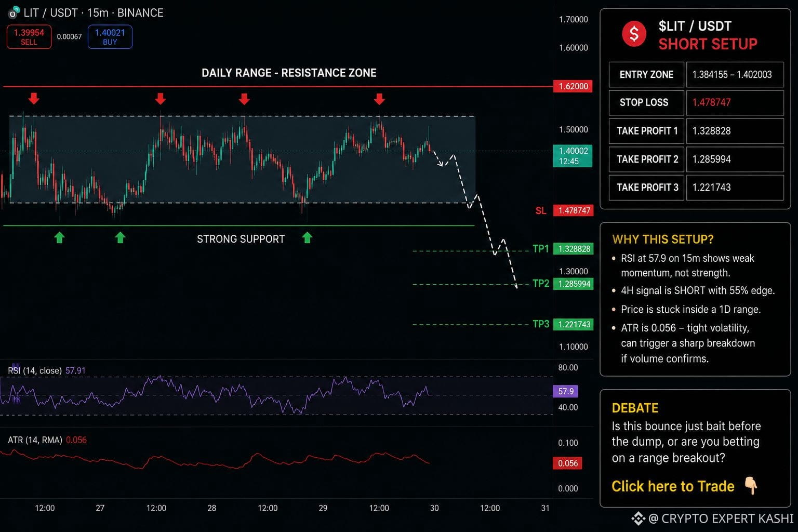
Task: Click the 1.50000 price axis label
Action: (x=574, y=129)
